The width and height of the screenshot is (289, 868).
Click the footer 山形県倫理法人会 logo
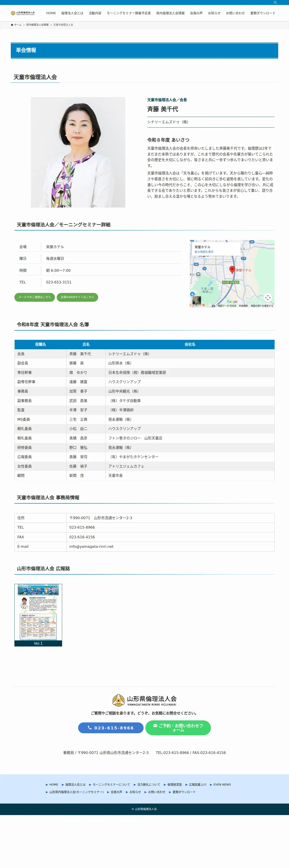tap(144, 700)
